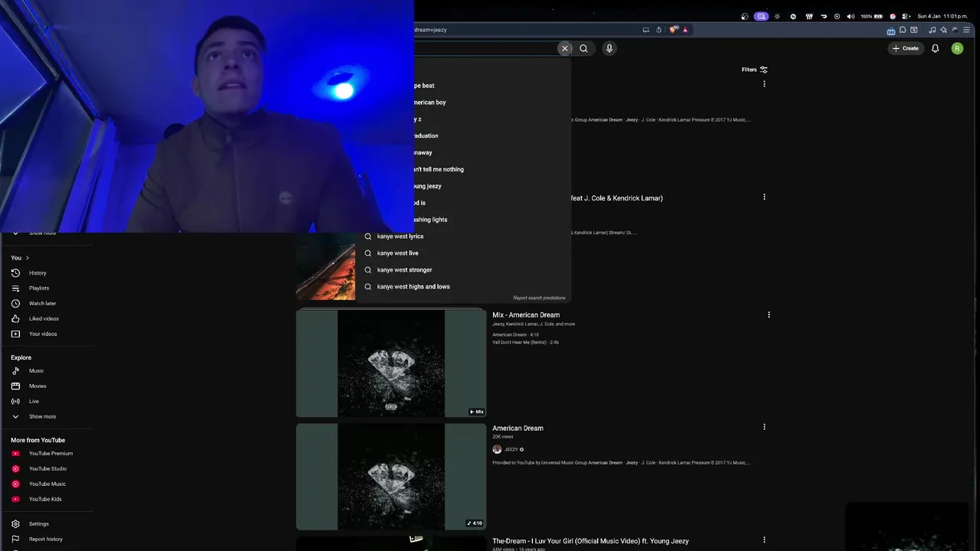Open macOS Control Center icon
This screenshot has height=551, width=980.
[x=906, y=16]
